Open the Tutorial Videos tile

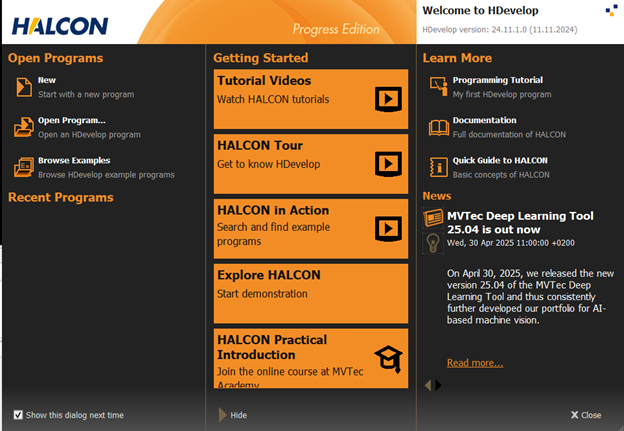point(311,99)
